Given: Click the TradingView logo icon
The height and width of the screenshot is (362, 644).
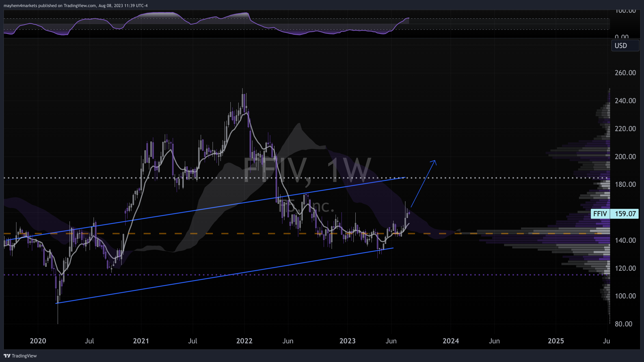Looking at the screenshot, I should point(7,356).
